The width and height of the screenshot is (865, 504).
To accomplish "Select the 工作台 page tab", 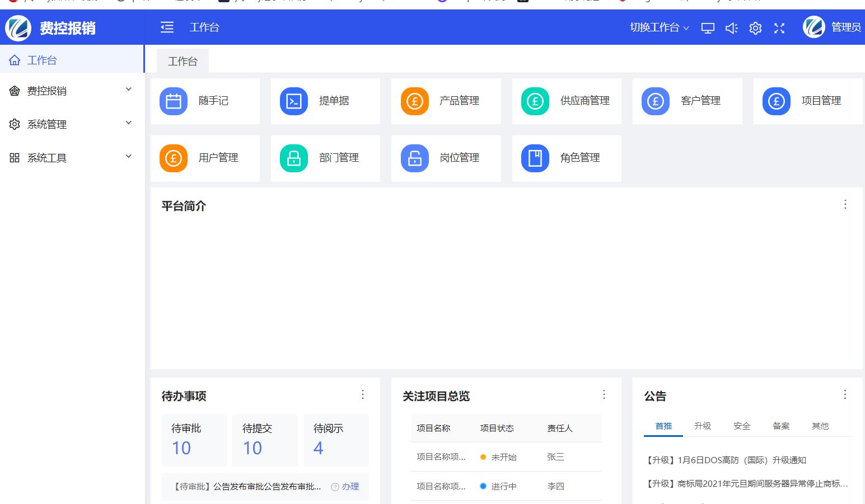I will (183, 61).
